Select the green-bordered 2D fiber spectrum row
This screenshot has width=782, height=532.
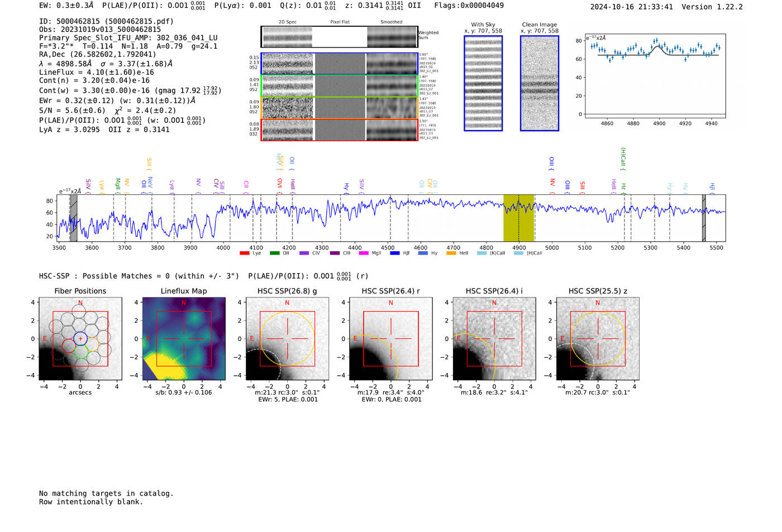tap(339, 86)
